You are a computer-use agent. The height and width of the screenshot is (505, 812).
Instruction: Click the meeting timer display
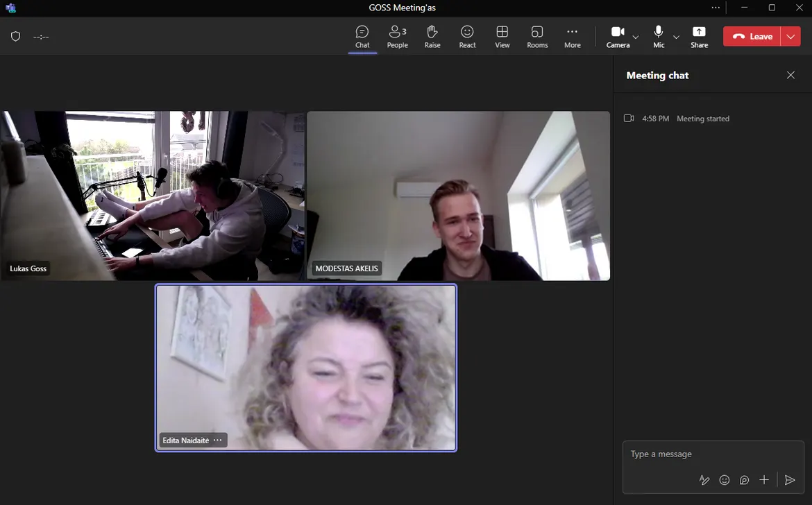[41, 37]
